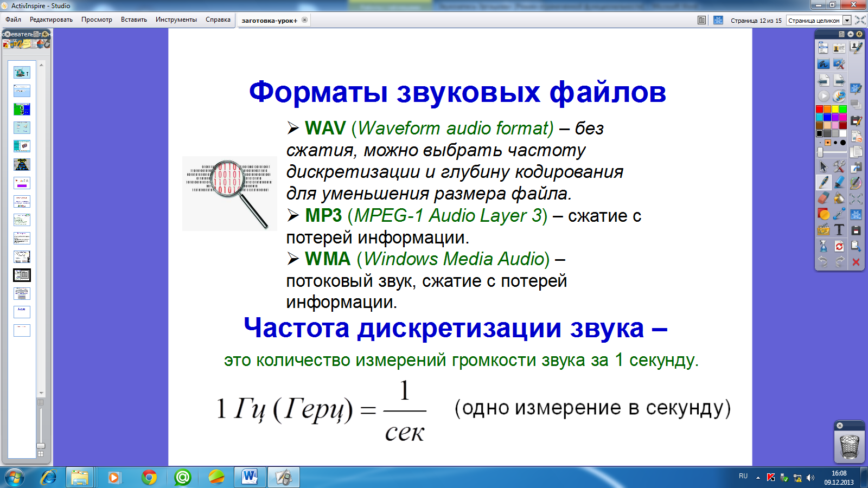
Task: Open the flipchart trash bin
Action: point(850,447)
